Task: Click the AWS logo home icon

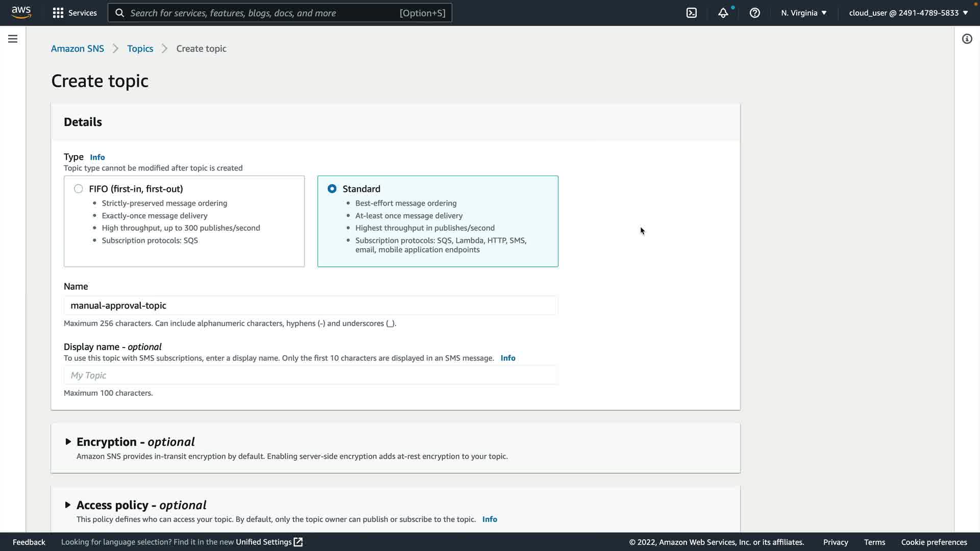Action: [x=21, y=12]
